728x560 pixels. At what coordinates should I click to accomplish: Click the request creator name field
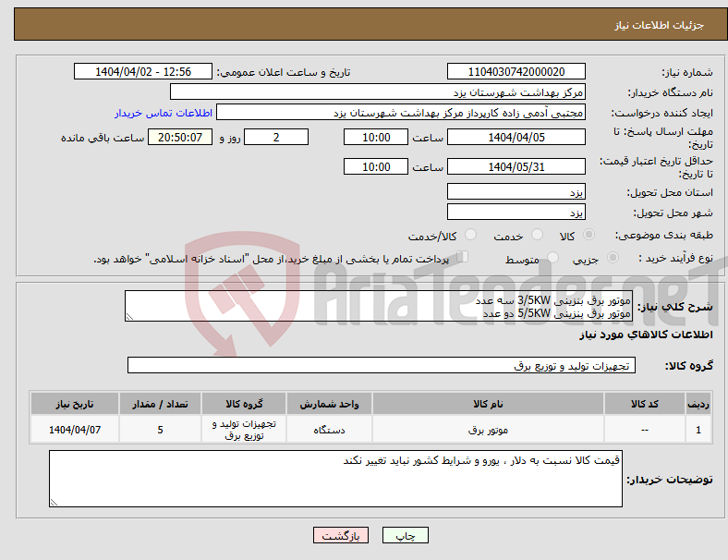click(x=401, y=113)
